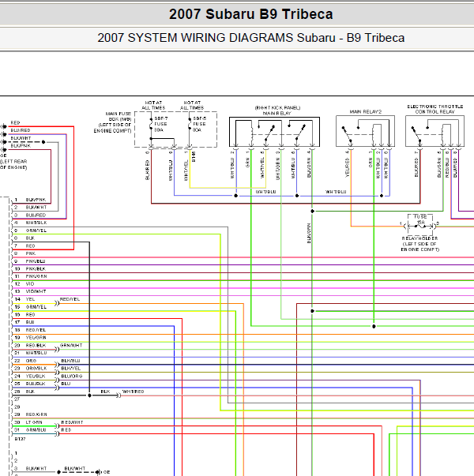Click connector pin '7 RED'
474x476 pixels.
(x=24, y=245)
